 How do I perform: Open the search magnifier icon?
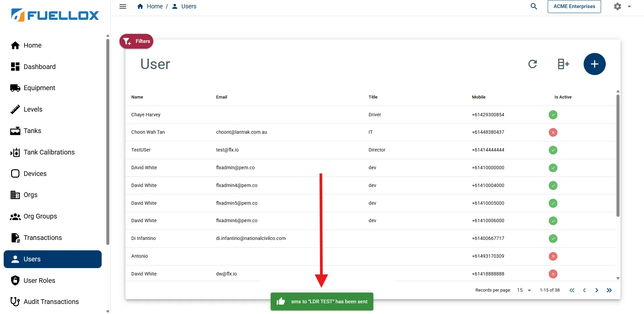pos(534,6)
